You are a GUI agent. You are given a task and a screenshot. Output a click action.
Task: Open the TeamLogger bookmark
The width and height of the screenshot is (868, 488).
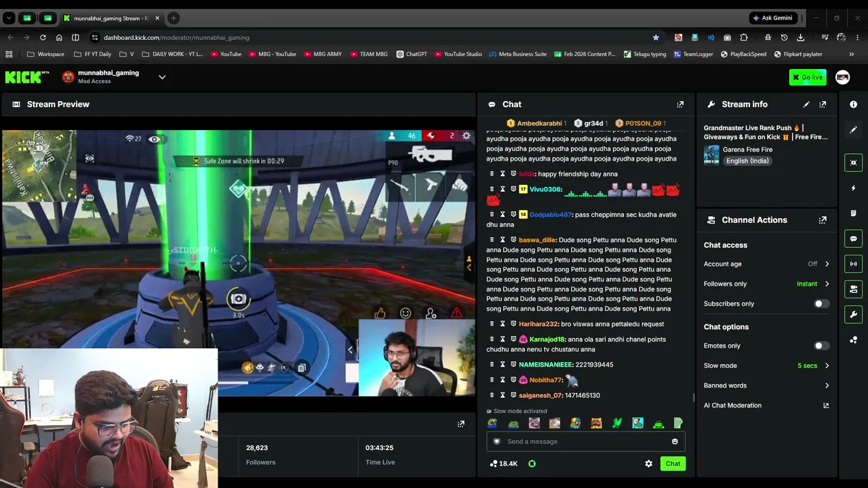(x=693, y=54)
